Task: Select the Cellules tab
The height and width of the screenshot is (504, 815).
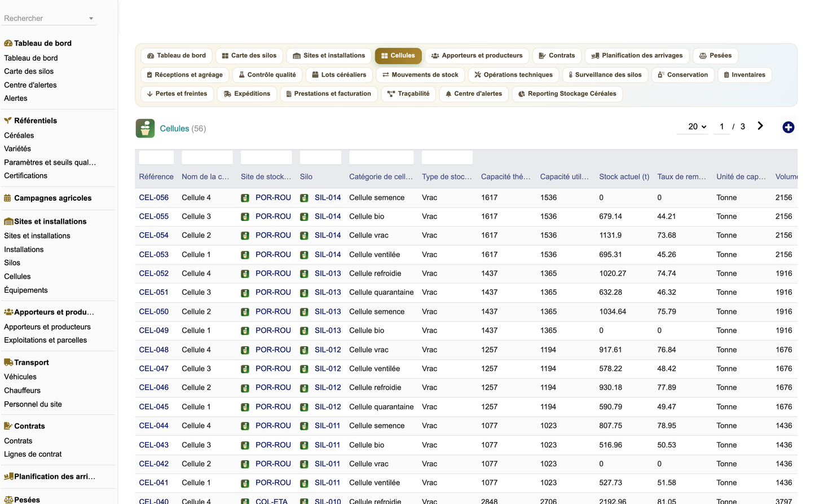Action: point(398,56)
